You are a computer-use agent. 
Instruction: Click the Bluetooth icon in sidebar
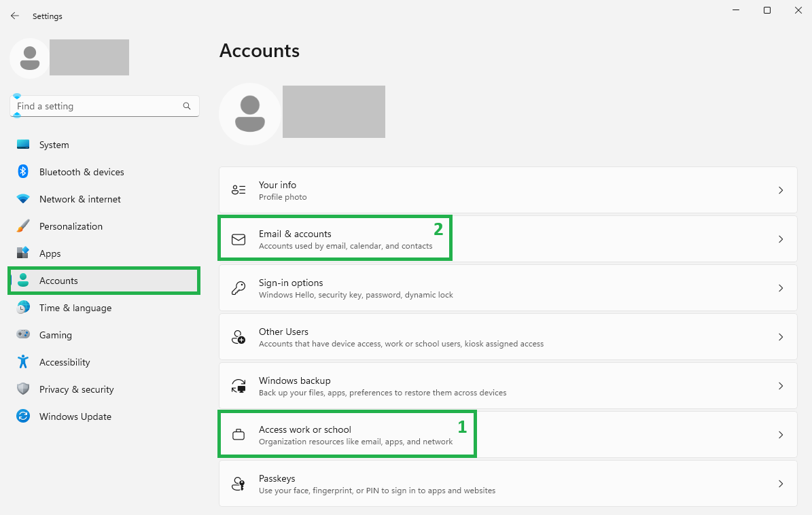23,171
